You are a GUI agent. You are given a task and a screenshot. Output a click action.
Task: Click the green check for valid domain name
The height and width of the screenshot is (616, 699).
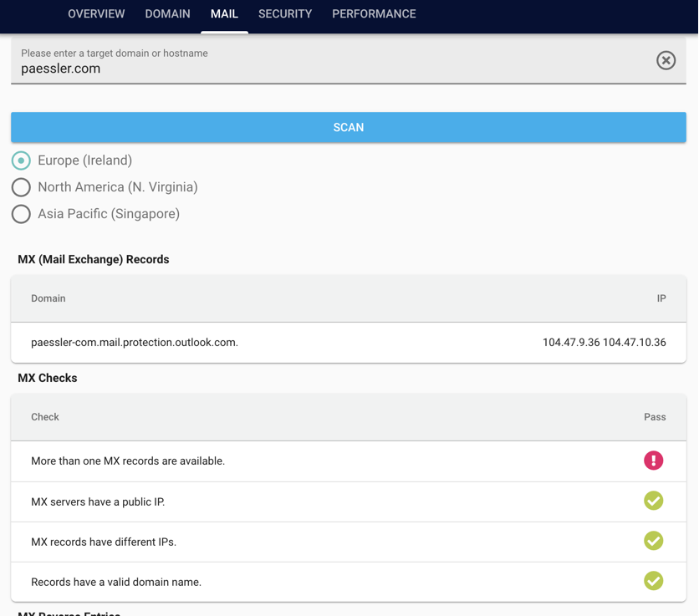click(653, 581)
